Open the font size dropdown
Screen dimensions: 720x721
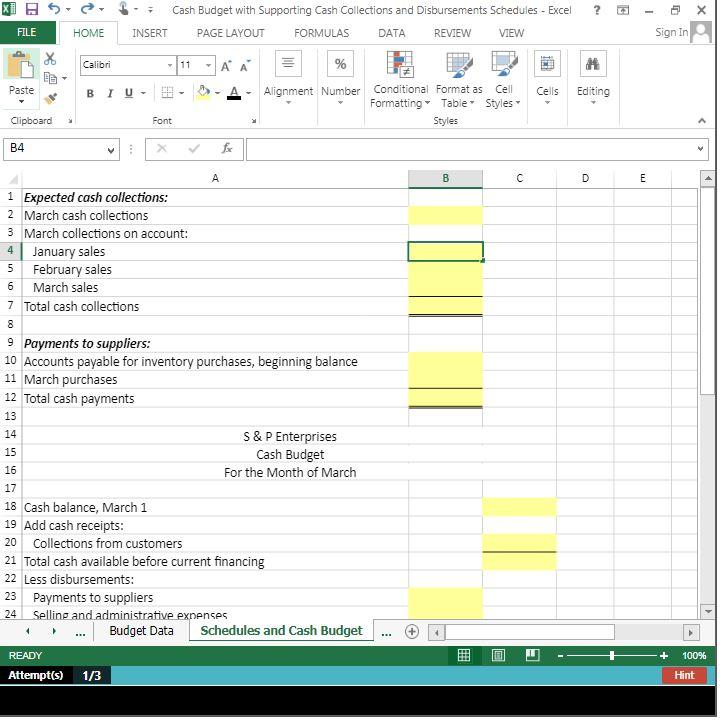pos(208,65)
